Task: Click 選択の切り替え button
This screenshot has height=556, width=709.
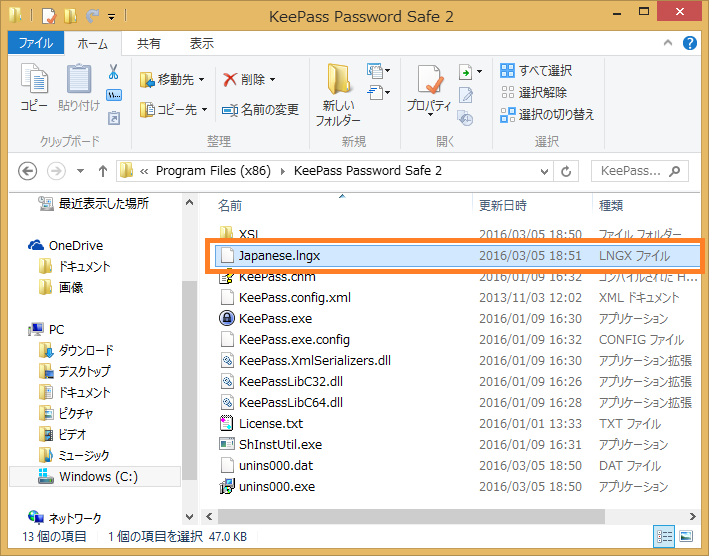Action: pyautogui.click(x=547, y=115)
